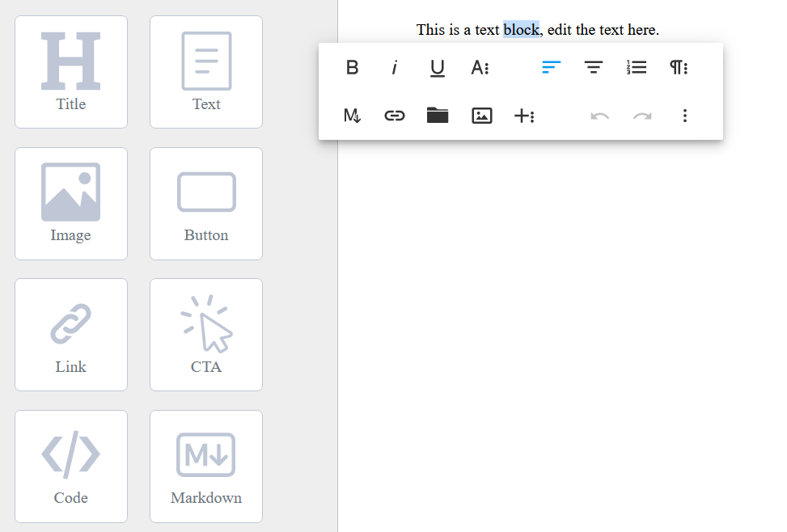Open the file folder icon in the toolbar
The image size is (787, 532).
tap(438, 116)
